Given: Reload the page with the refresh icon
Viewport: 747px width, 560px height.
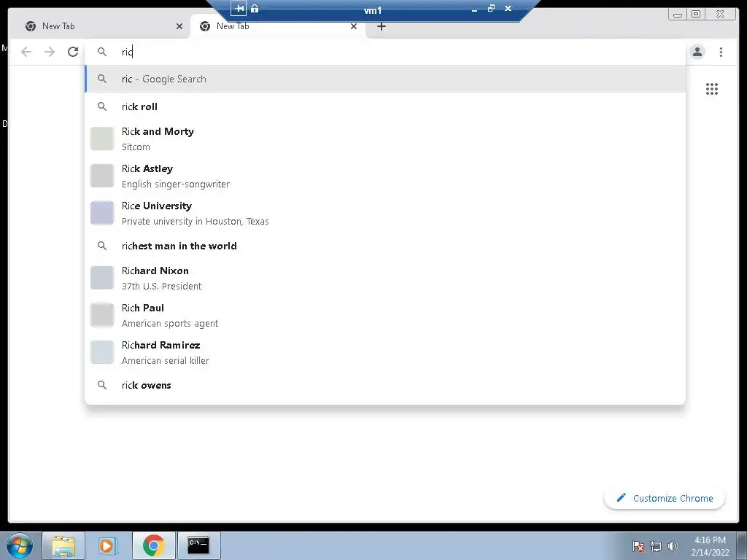Looking at the screenshot, I should [73, 52].
